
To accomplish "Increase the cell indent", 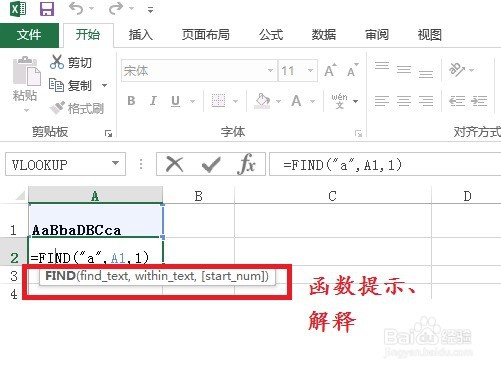I will pos(479,101).
